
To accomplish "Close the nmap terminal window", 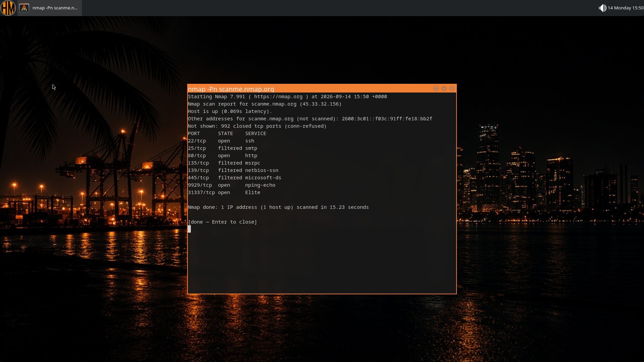I will click(x=452, y=88).
